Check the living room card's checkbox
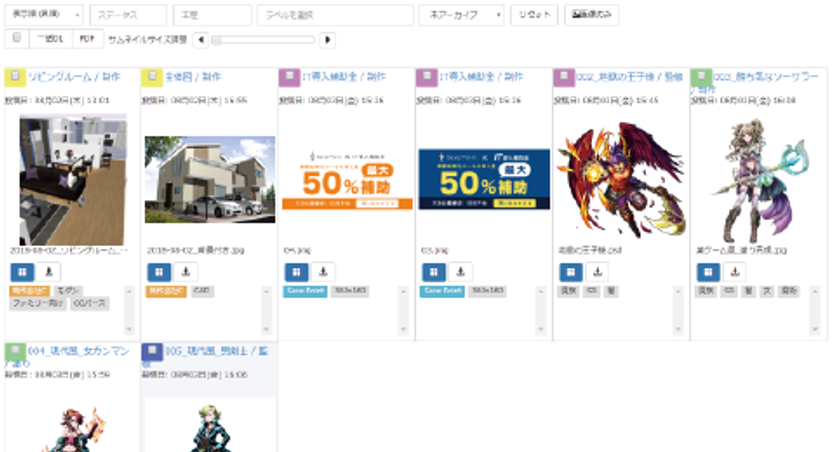Image resolution: width=840 pixels, height=452 pixels. (15, 76)
